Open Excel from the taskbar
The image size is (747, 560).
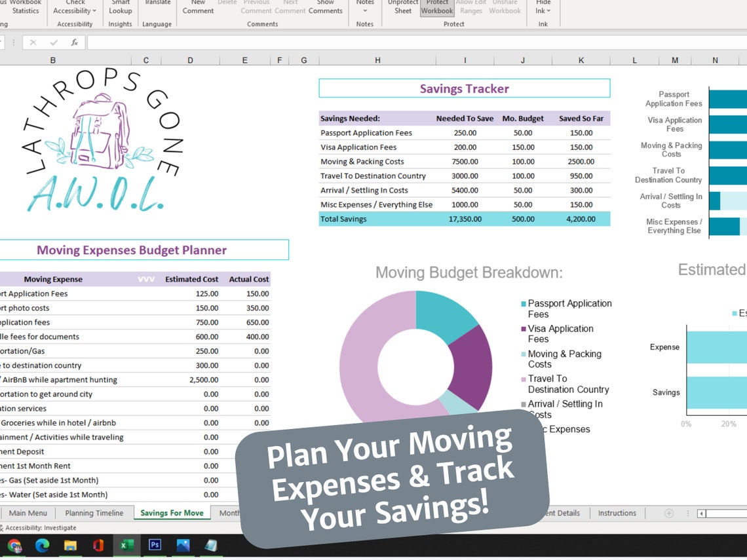coord(126,544)
